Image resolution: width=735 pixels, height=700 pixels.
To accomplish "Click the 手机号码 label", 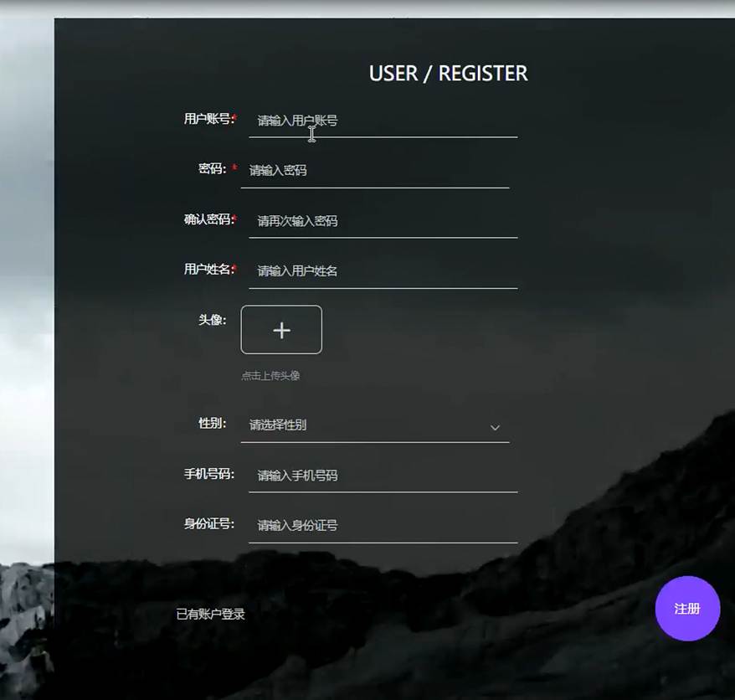I will point(208,474).
